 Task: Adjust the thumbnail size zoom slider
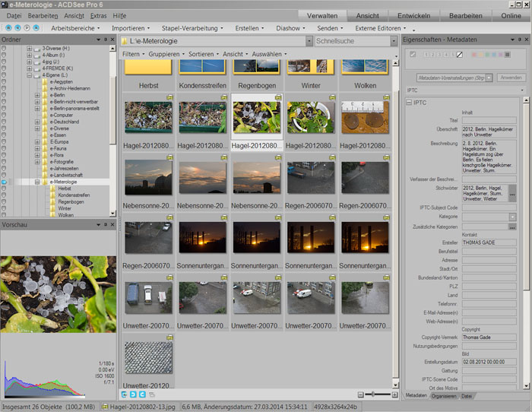point(374,395)
